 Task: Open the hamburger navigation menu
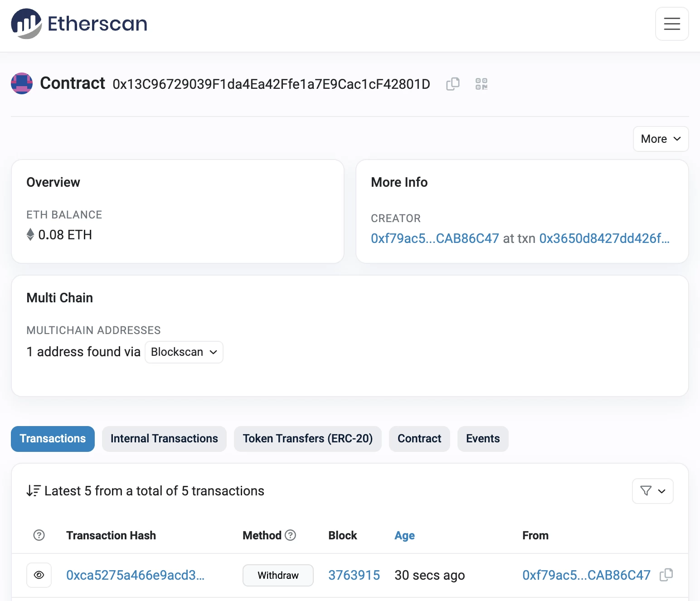click(672, 24)
